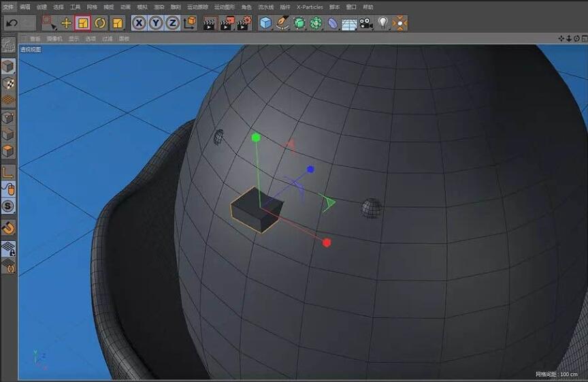Toggle the Z axis lock
This screenshot has height=382, width=588.
[x=172, y=23]
